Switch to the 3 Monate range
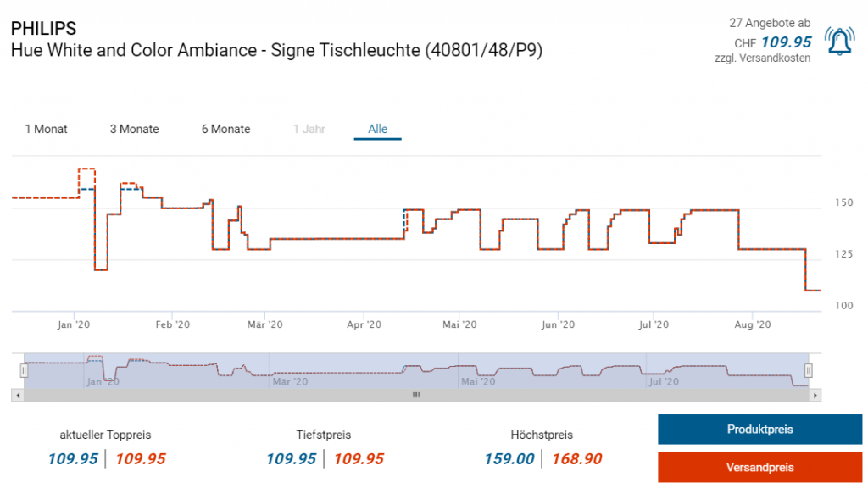Screen dimensions: 868x488 point(134,129)
